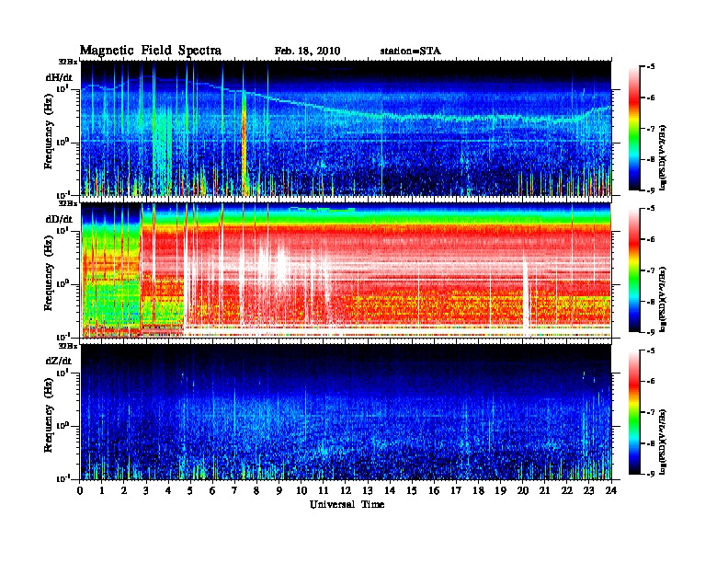The height and width of the screenshot is (563, 728).
Task: Click the 10¹ frequency tick label of dH/dt panel
Action: point(63,88)
